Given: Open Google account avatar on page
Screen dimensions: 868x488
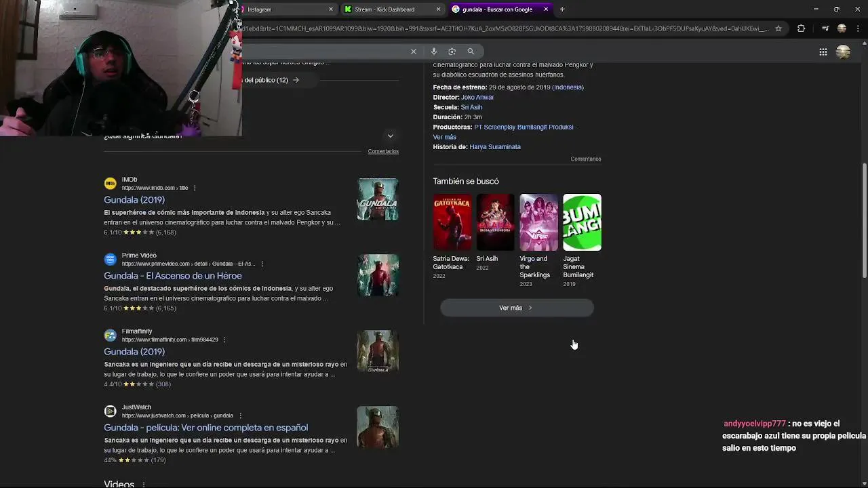Looking at the screenshot, I should pos(844,52).
